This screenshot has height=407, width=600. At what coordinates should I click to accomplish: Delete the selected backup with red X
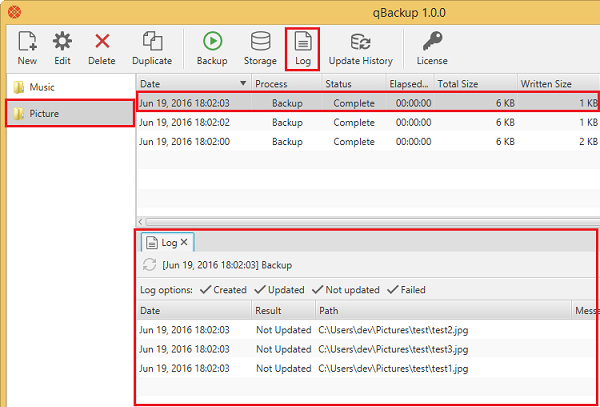[102, 49]
